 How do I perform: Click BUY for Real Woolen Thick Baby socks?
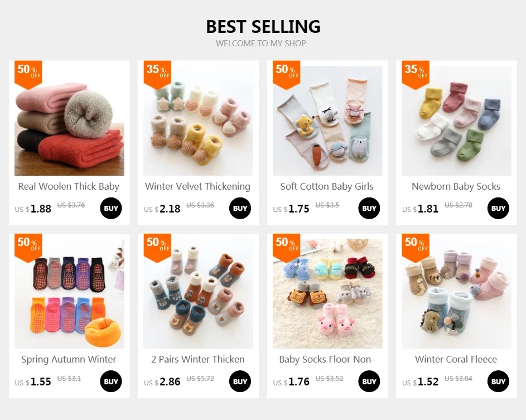(110, 208)
